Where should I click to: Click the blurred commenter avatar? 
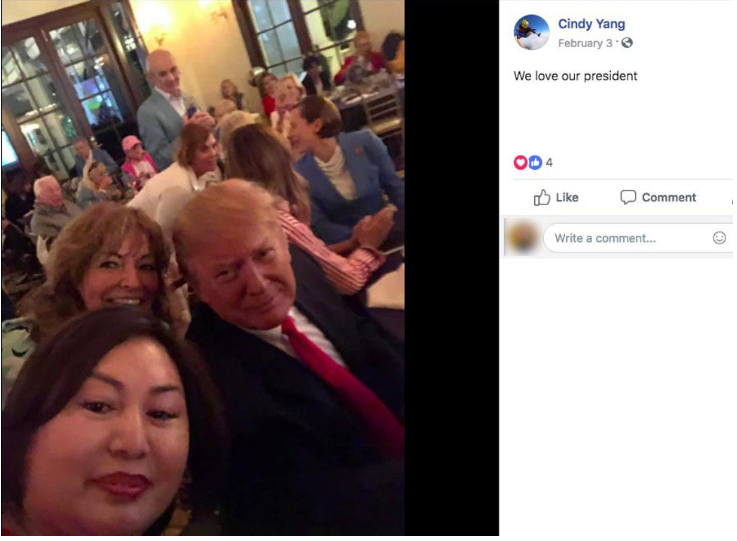(523, 237)
